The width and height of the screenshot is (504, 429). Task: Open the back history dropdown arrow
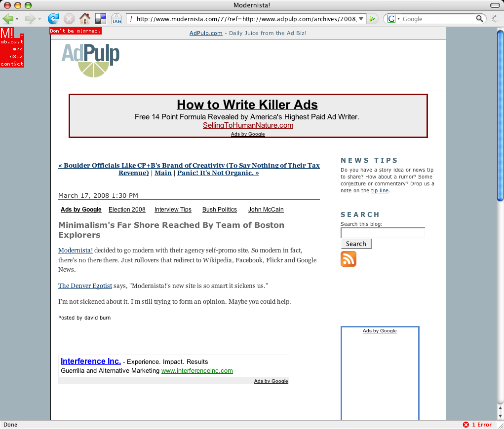(x=17, y=19)
